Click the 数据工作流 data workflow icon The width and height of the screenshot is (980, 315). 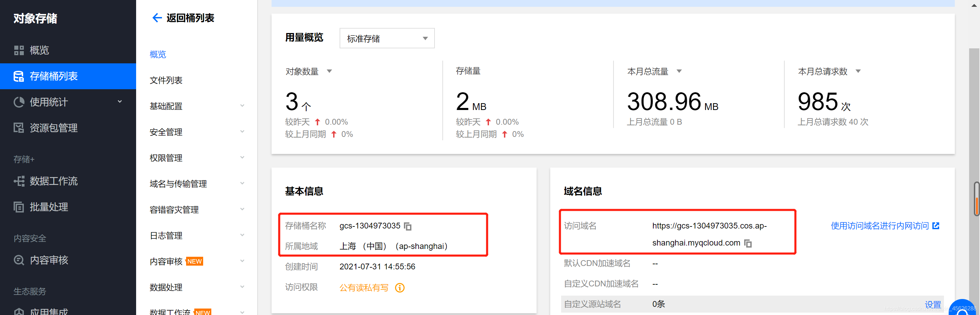pos(19,181)
